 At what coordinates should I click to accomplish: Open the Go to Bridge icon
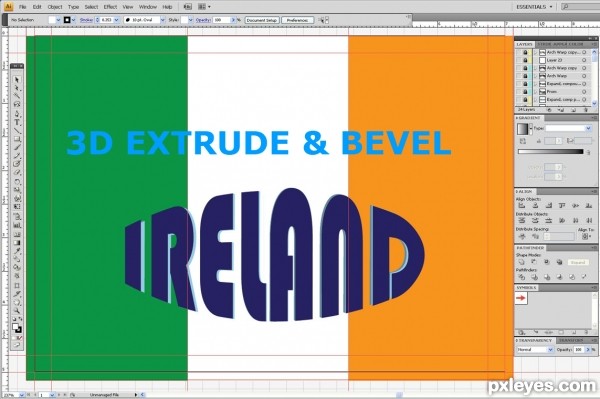point(188,7)
